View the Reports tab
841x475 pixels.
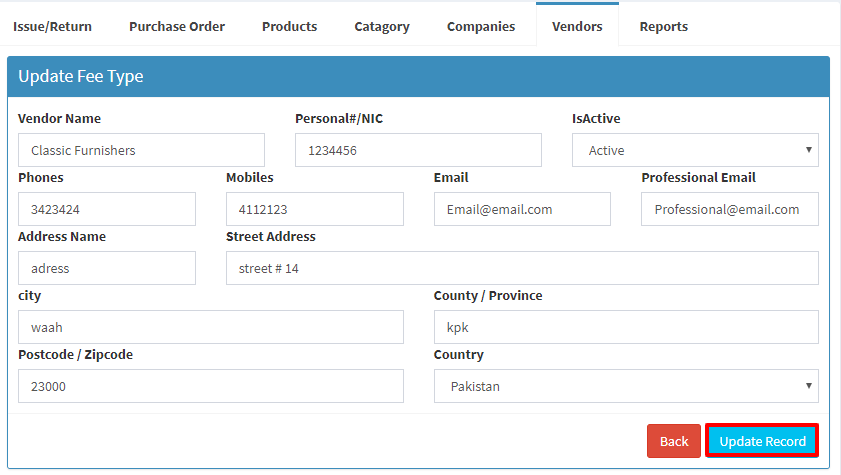coord(663,26)
